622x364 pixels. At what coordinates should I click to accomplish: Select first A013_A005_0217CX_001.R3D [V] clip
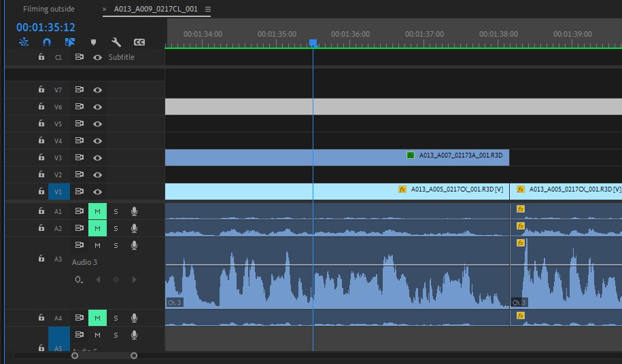[336, 192]
